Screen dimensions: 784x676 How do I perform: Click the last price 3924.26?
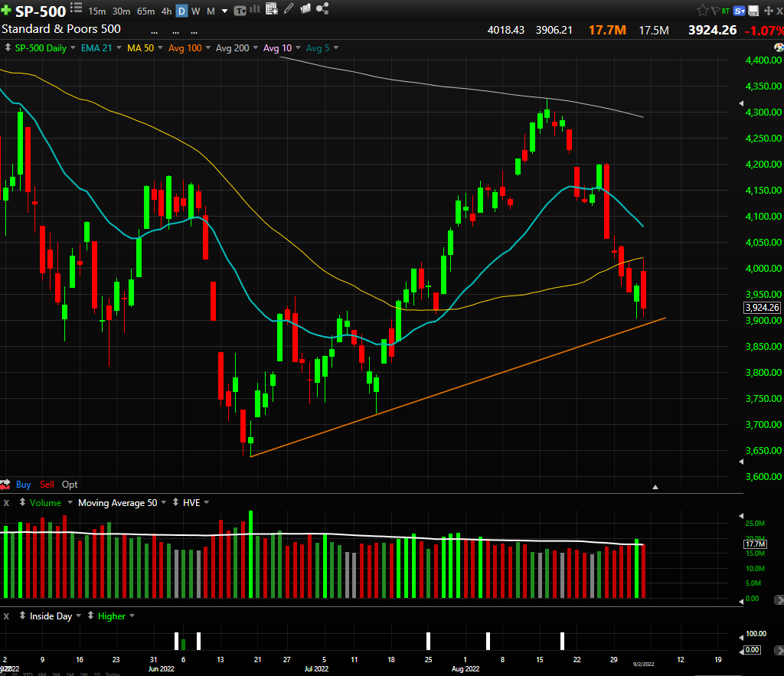[713, 30]
